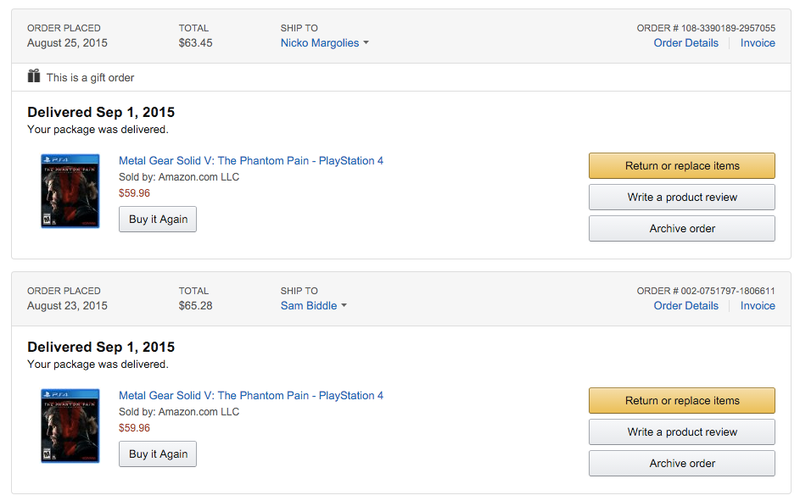The height and width of the screenshot is (501, 800).
Task: Click Buy it Again on Sam Biddle's order
Action: [x=158, y=454]
